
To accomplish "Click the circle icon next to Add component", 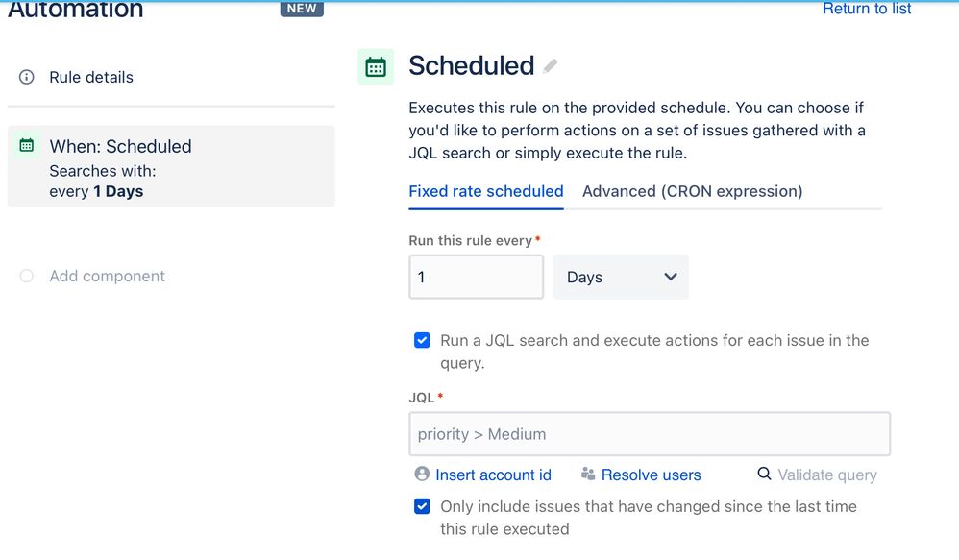I will coord(26,276).
